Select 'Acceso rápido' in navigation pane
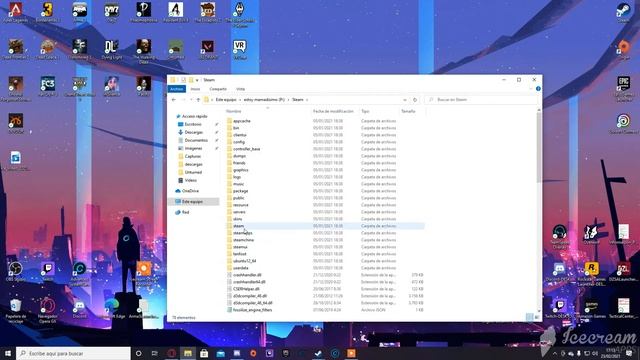Screen dimensions: 640x360 [x=194, y=116]
